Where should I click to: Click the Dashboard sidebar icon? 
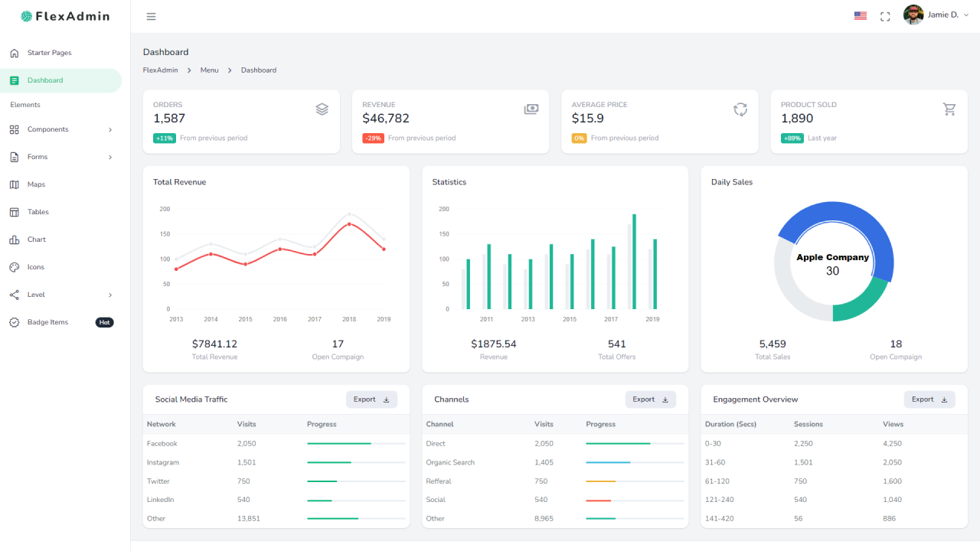(14, 80)
